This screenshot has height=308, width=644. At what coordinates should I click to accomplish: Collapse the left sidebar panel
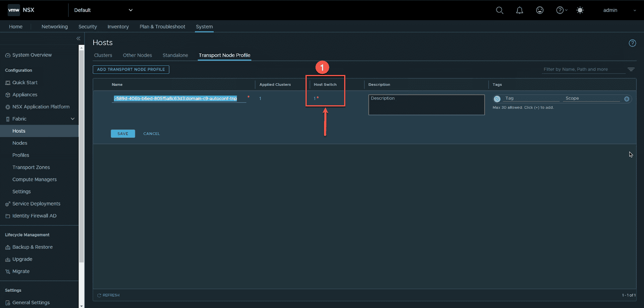point(78,39)
